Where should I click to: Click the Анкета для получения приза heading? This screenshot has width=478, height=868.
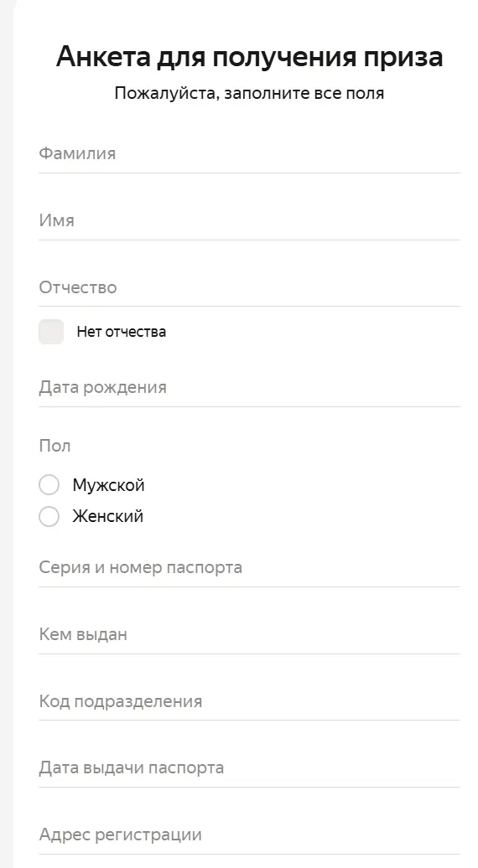click(x=249, y=57)
